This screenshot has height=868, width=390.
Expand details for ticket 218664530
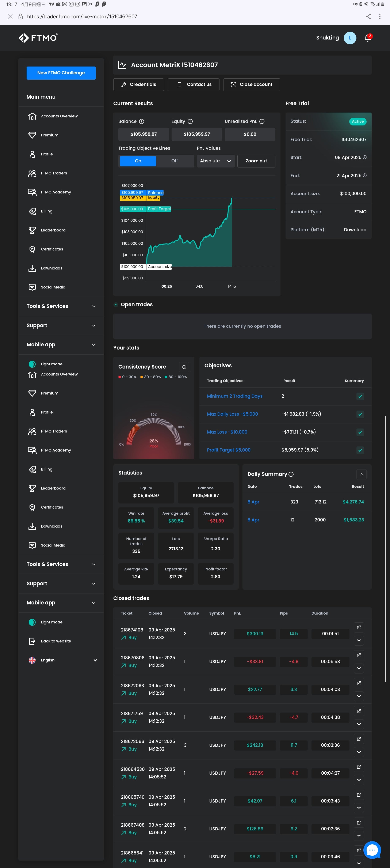click(x=359, y=780)
